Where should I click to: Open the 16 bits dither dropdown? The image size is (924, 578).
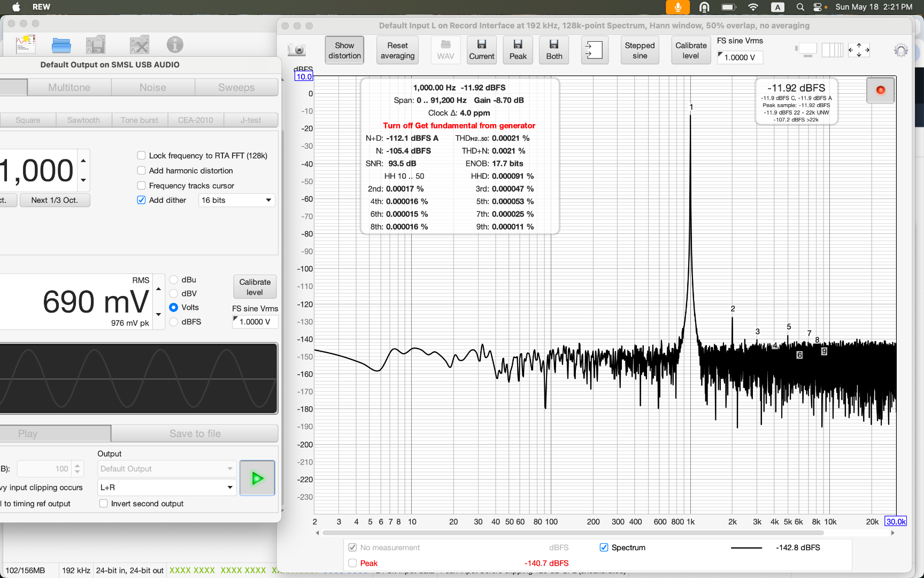coord(236,200)
